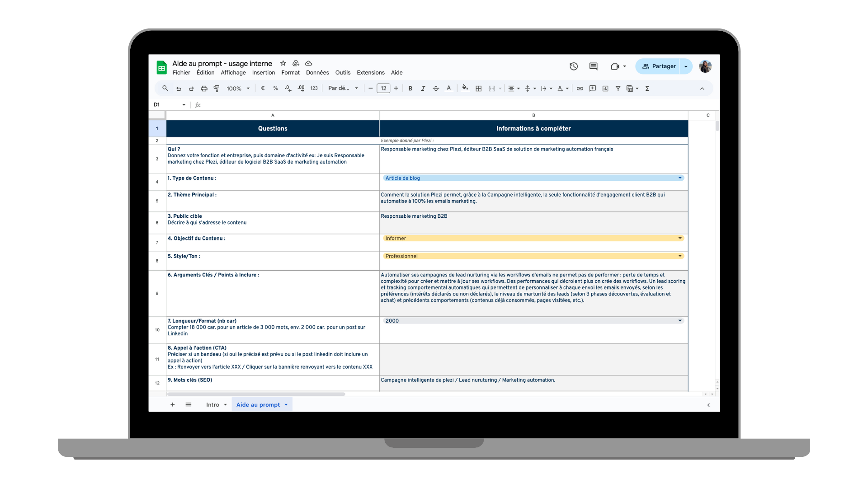
Task: Click the move to Drive icon
Action: [x=296, y=63]
